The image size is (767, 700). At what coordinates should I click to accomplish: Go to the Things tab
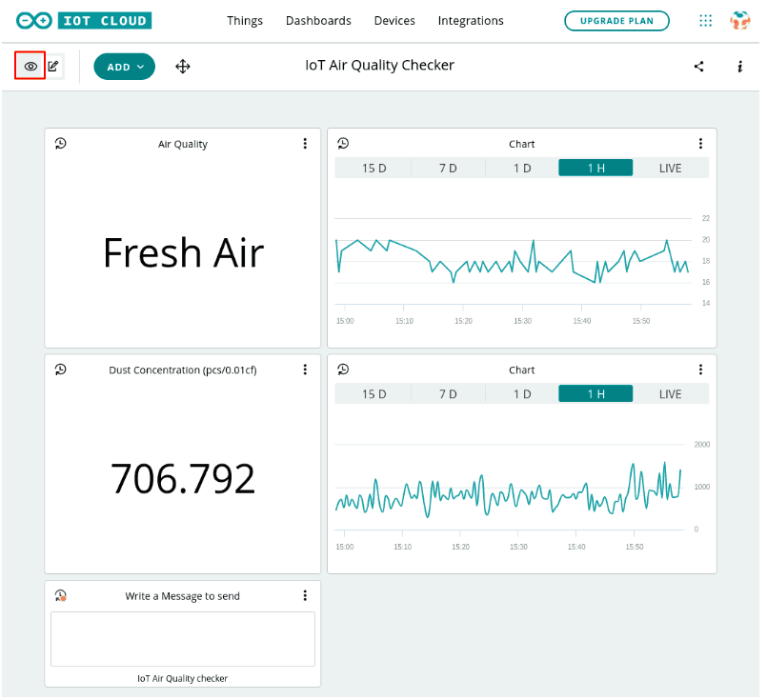coord(245,21)
